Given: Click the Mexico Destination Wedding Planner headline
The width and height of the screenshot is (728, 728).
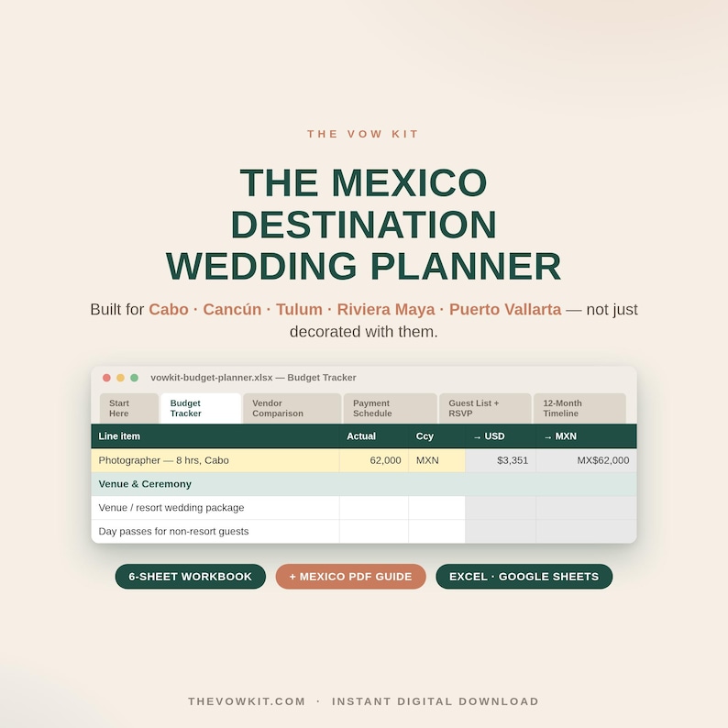Looking at the screenshot, I should (x=363, y=225).
